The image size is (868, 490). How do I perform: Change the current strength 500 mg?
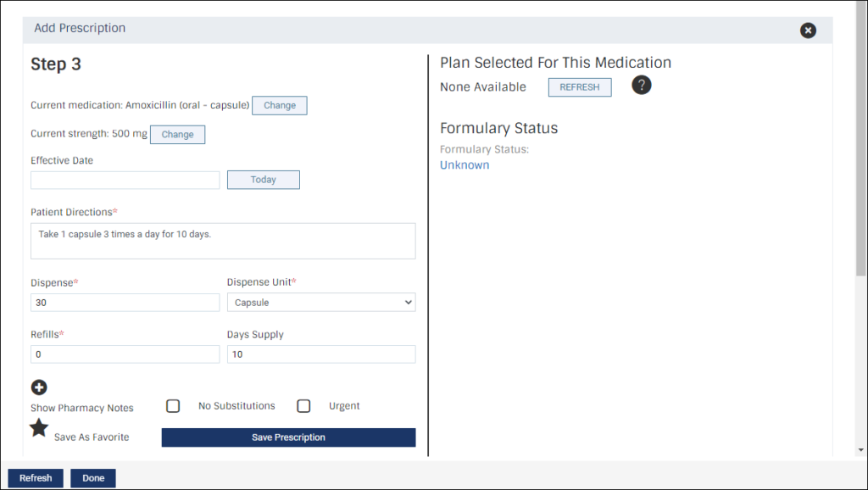pos(177,135)
